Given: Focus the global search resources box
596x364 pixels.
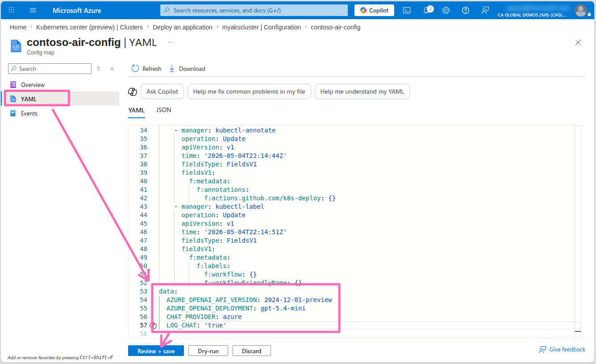Looking at the screenshot, I should point(254,10).
